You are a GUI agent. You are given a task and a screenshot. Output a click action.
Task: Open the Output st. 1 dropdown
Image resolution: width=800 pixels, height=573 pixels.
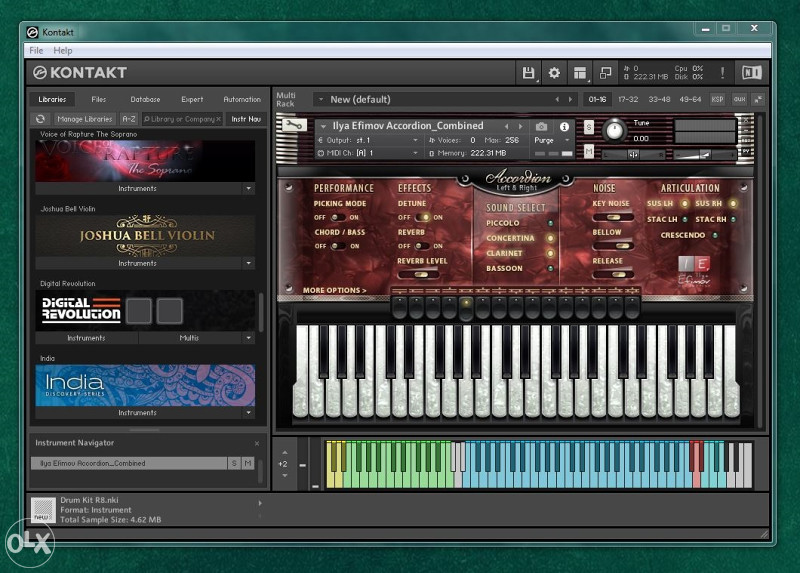point(367,140)
